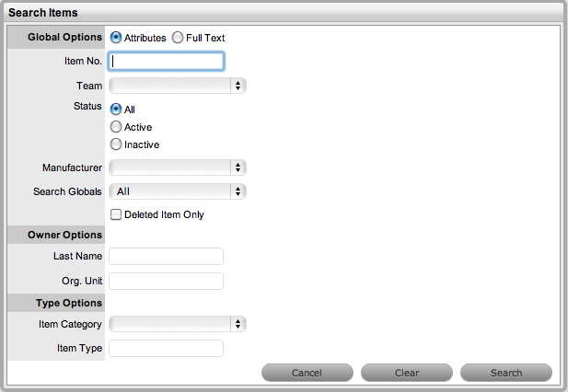The height and width of the screenshot is (392, 568).
Task: Click the Last Name input field
Action: [x=167, y=257]
